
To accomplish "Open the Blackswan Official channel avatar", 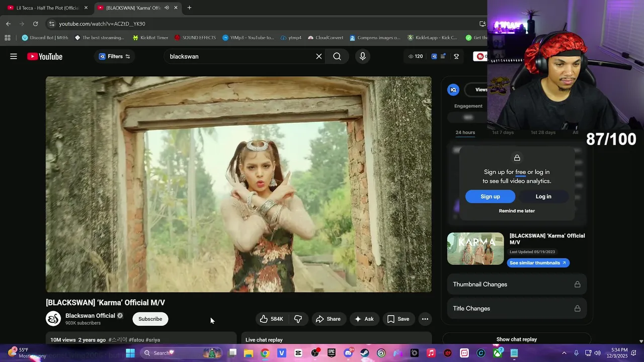I will (53, 319).
